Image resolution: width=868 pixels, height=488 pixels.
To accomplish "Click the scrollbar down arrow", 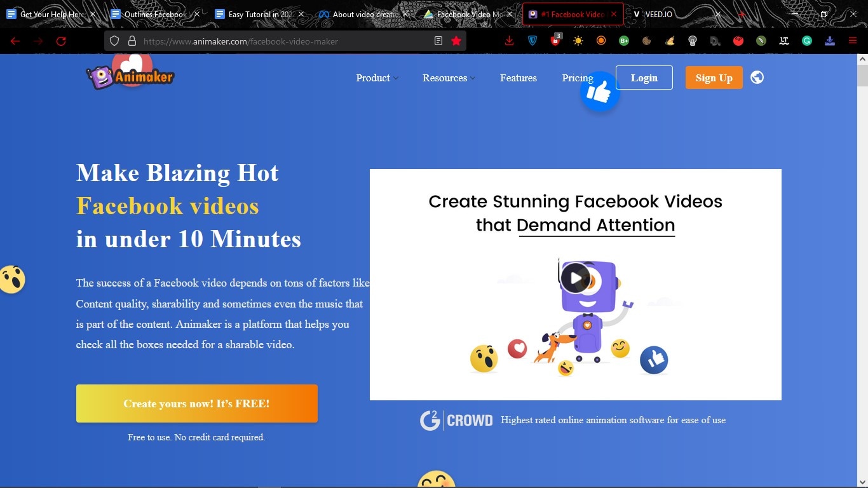I will tap(862, 481).
